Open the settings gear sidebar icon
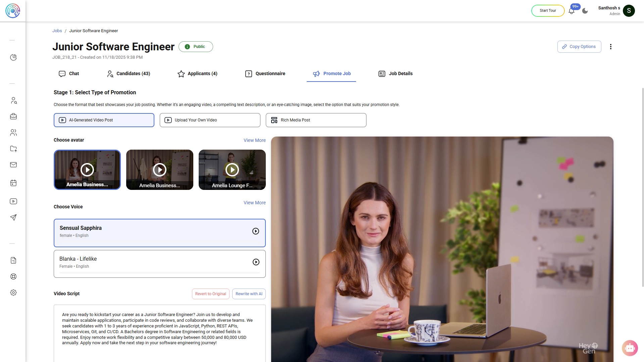644x362 pixels. 13,293
